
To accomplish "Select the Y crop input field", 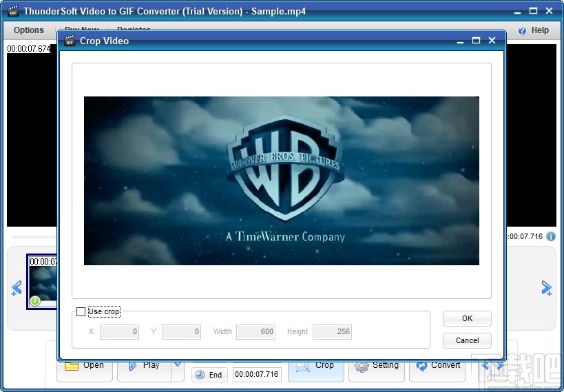I will point(181,331).
